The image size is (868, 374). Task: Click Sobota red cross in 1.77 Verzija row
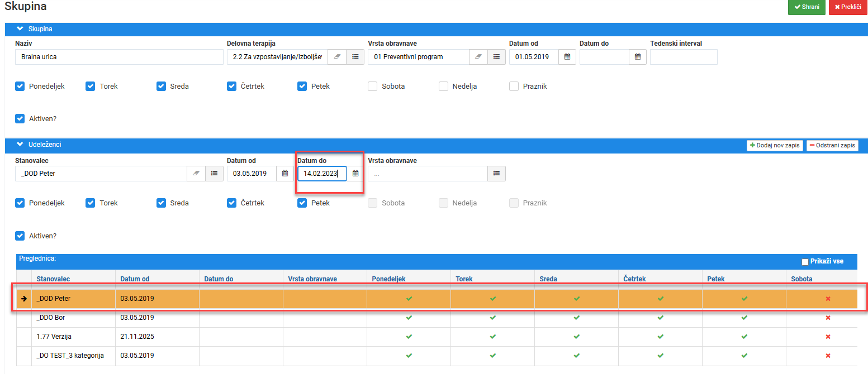point(828,337)
